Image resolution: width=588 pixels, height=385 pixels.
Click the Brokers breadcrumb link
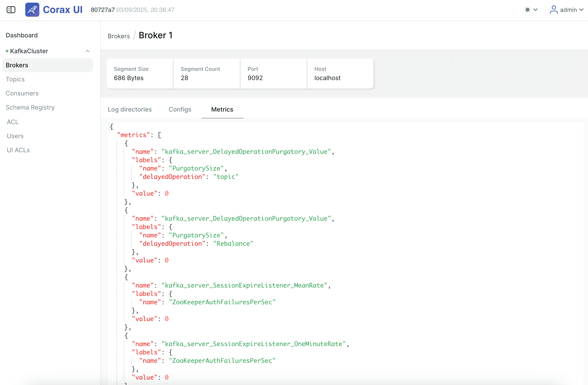tap(119, 36)
